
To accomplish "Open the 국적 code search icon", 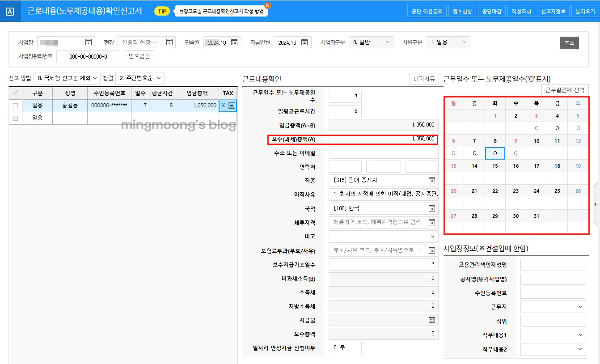I will [x=431, y=208].
